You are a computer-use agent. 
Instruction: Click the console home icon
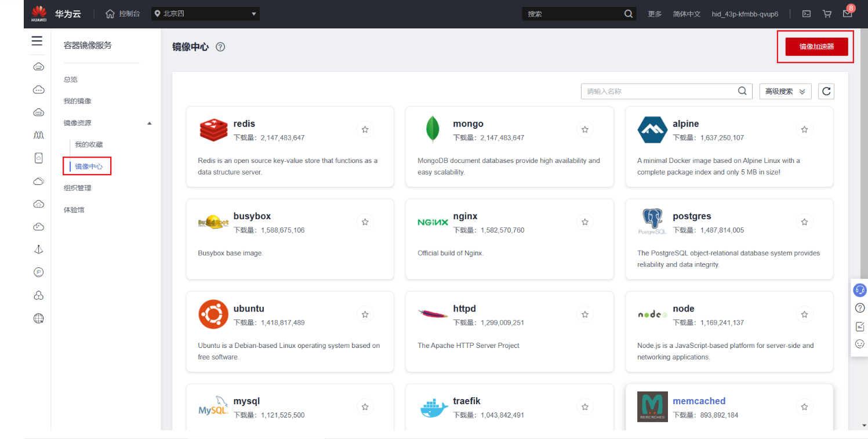110,14
